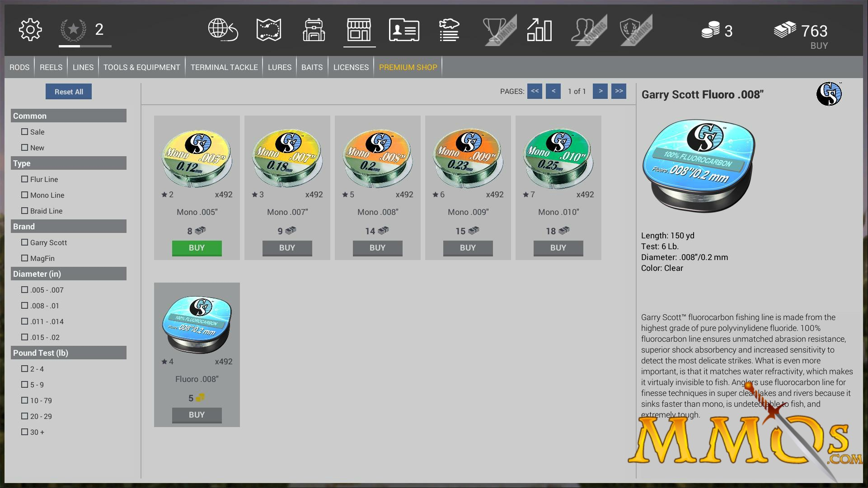Click the cash stack money icon
The height and width of the screenshot is (488, 868).
pyautogui.click(x=785, y=30)
